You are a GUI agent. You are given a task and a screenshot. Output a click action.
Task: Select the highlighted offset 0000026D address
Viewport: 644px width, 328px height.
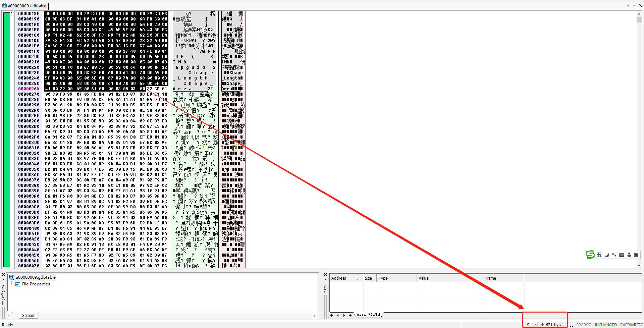(29, 89)
